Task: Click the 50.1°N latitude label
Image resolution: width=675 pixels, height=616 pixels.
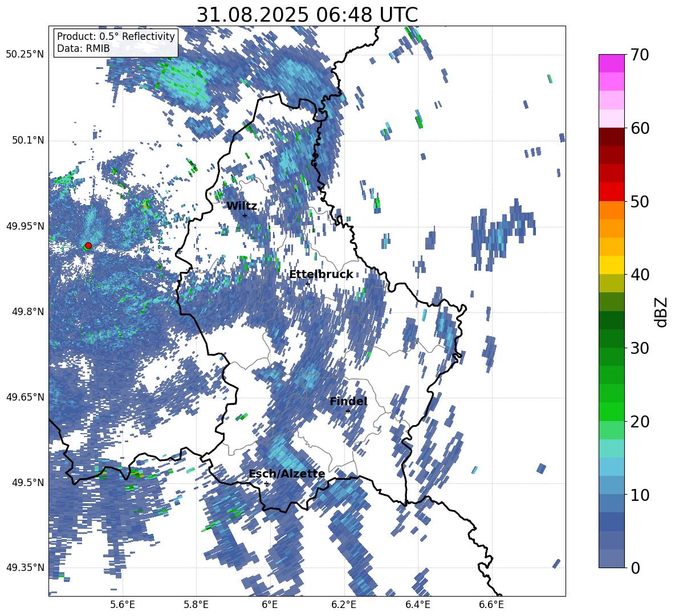Action: point(27,140)
